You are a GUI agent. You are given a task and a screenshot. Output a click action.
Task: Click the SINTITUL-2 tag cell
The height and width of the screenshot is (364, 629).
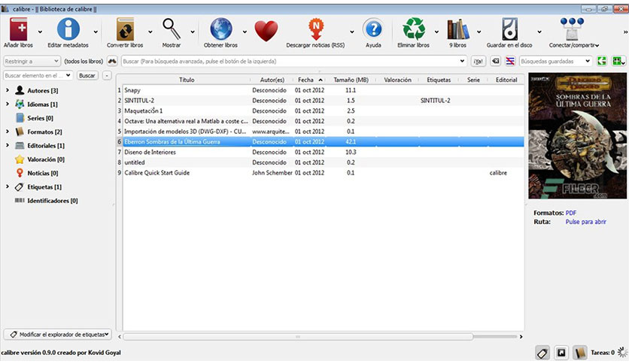coord(435,101)
